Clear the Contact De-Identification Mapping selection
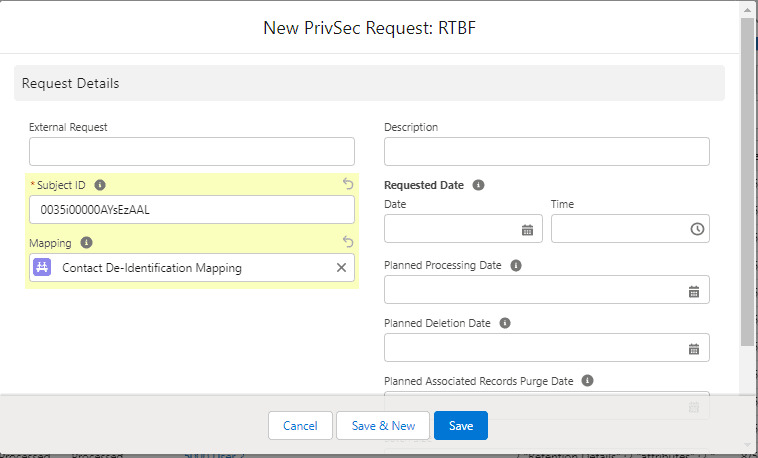Image resolution: width=758 pixels, height=458 pixels. tap(341, 268)
